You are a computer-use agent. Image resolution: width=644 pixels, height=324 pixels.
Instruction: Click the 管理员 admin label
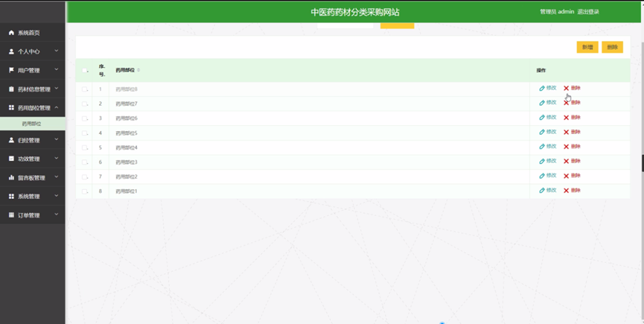[556, 12]
